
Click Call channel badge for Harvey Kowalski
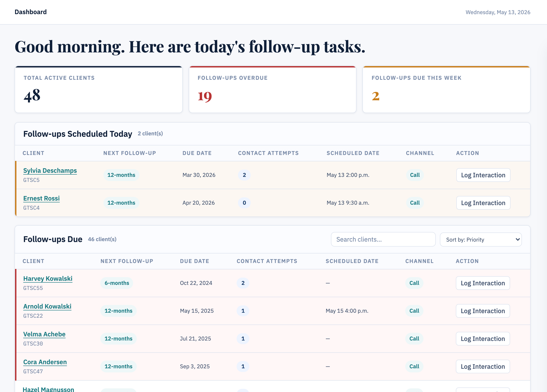tap(414, 283)
